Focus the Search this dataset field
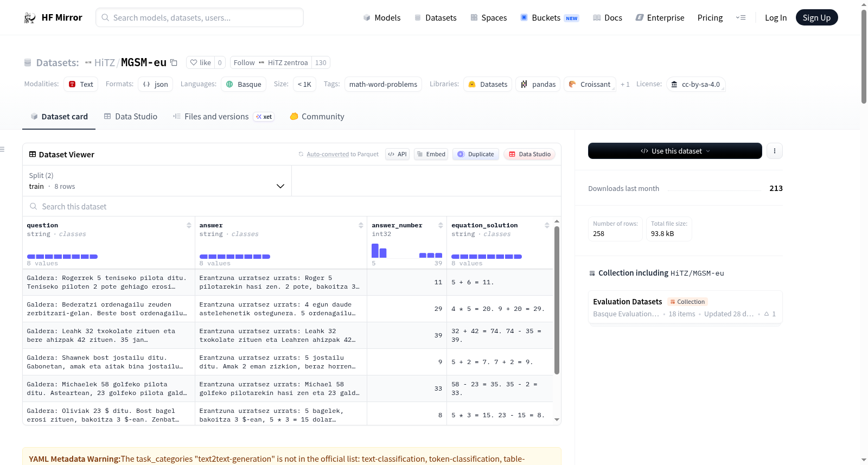This screenshot has height=465, width=868. click(x=292, y=207)
